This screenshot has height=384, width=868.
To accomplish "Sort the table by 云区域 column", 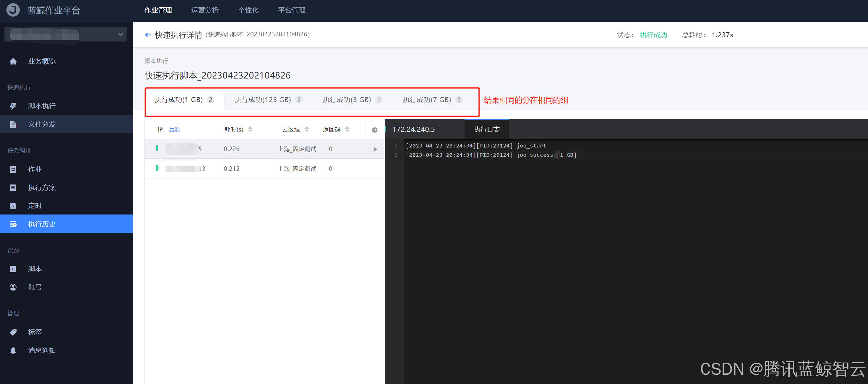I will tap(307, 130).
